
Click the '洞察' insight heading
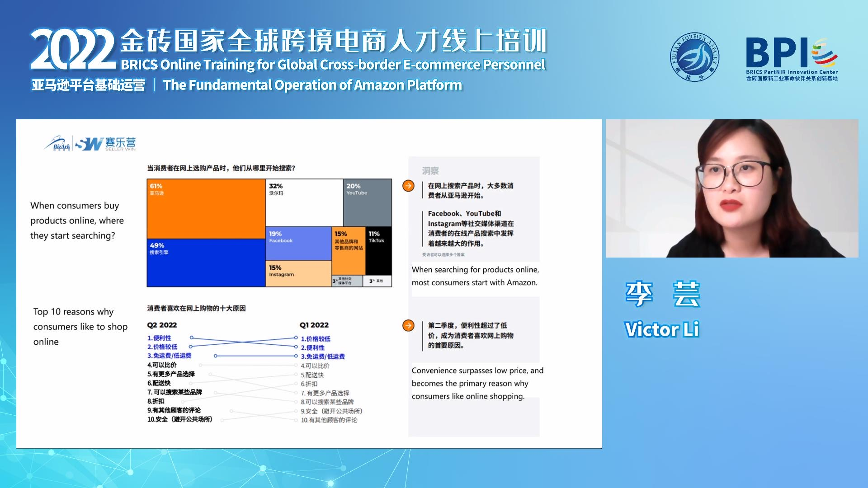[x=430, y=171]
